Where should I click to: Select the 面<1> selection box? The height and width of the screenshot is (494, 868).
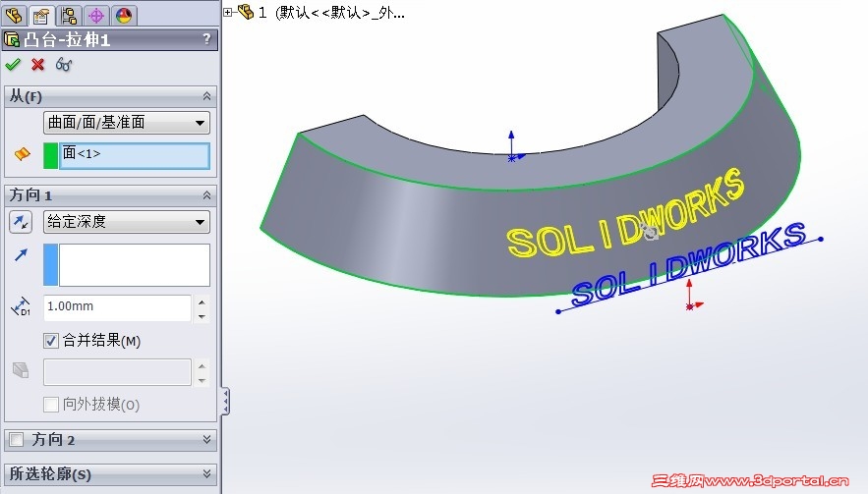[x=135, y=155]
